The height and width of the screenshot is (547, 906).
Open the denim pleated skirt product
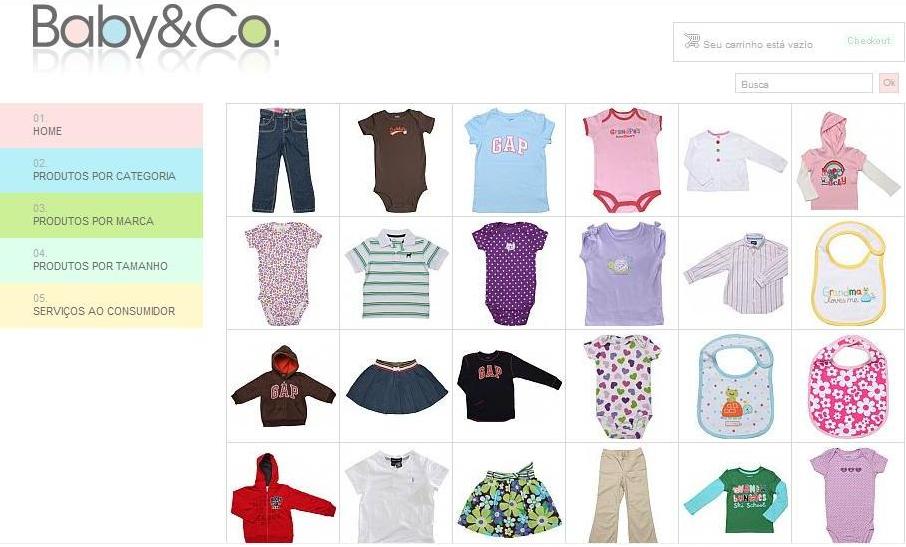click(x=396, y=386)
